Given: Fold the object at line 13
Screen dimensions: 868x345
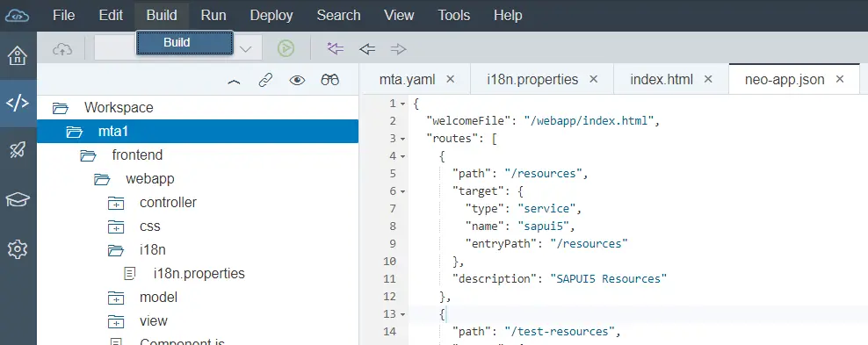Looking at the screenshot, I should pyautogui.click(x=402, y=314).
